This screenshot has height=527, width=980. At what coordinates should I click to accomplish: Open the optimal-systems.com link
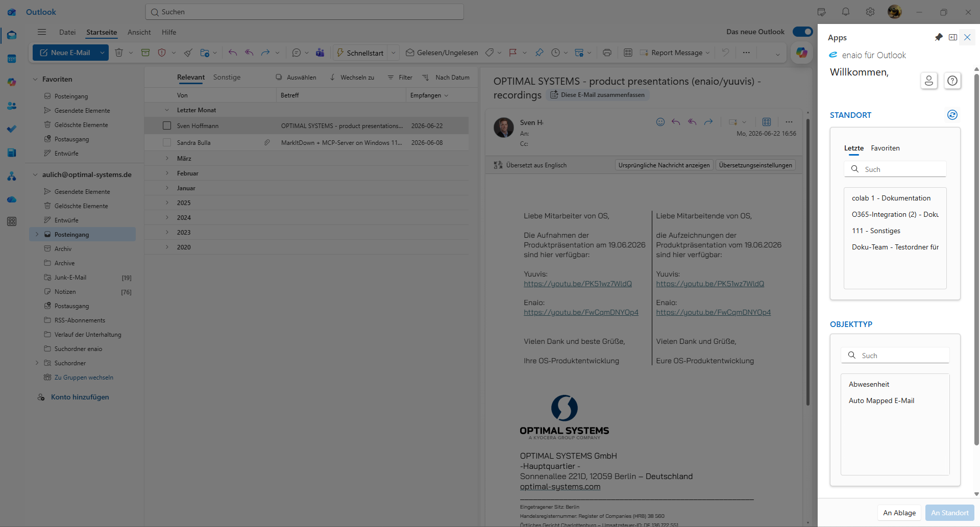(x=560, y=486)
